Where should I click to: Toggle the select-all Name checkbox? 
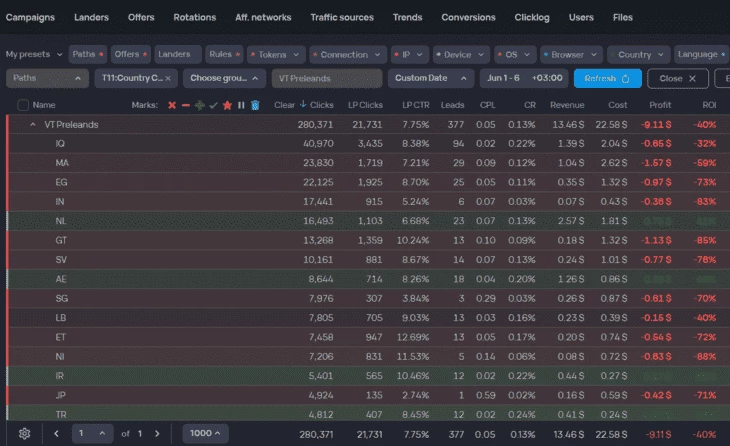click(x=23, y=105)
